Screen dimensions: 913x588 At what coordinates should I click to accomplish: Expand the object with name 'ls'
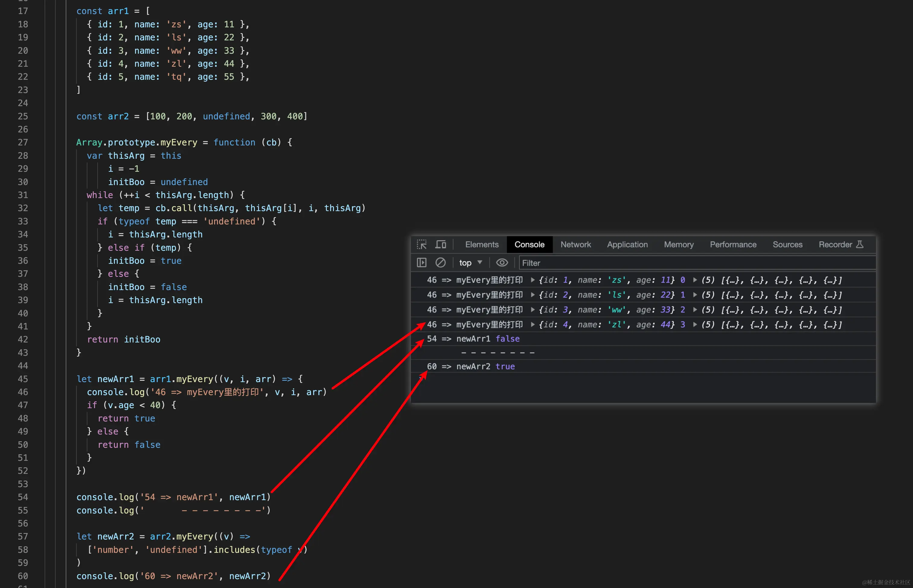(x=533, y=295)
